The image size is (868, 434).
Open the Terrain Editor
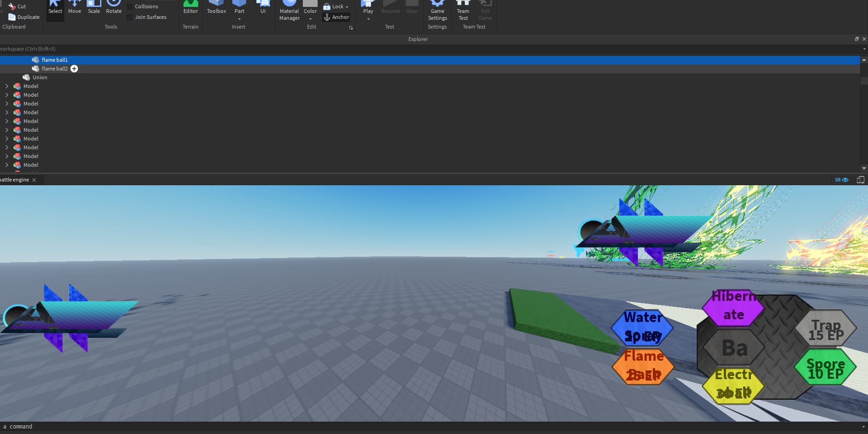tap(190, 8)
